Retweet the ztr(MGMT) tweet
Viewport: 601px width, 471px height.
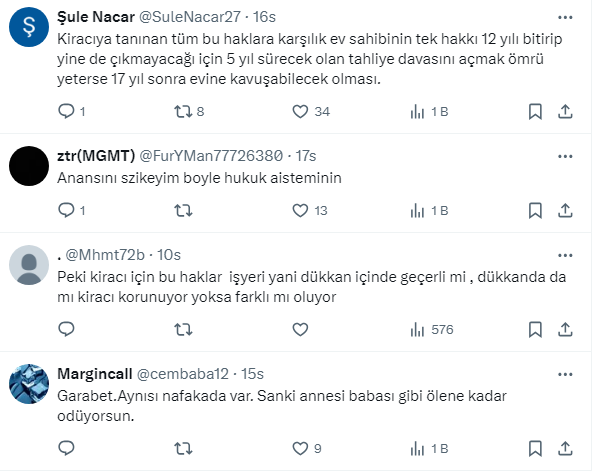tap(181, 210)
